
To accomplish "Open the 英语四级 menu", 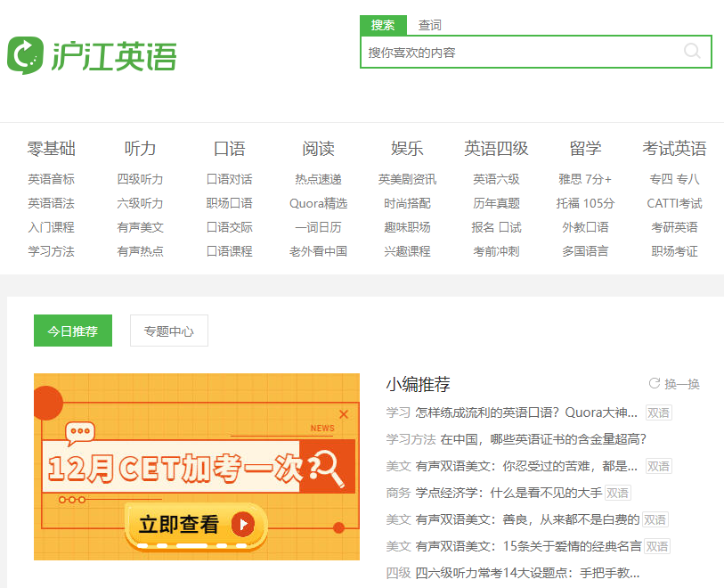I will point(495,148).
